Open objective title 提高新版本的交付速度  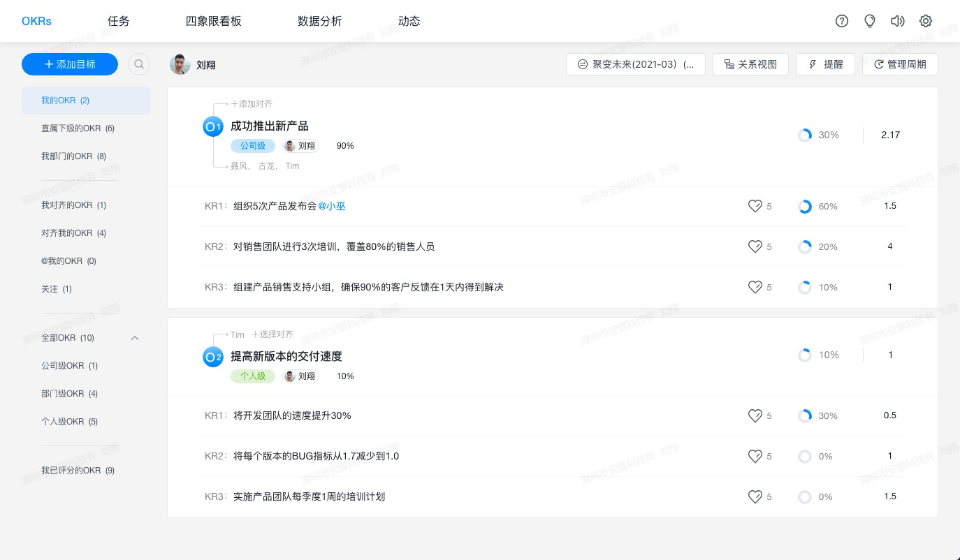pos(286,357)
